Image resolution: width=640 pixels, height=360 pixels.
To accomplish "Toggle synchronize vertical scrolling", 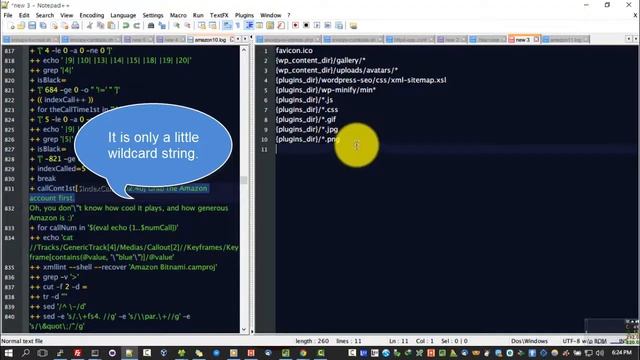I will pos(202,26).
